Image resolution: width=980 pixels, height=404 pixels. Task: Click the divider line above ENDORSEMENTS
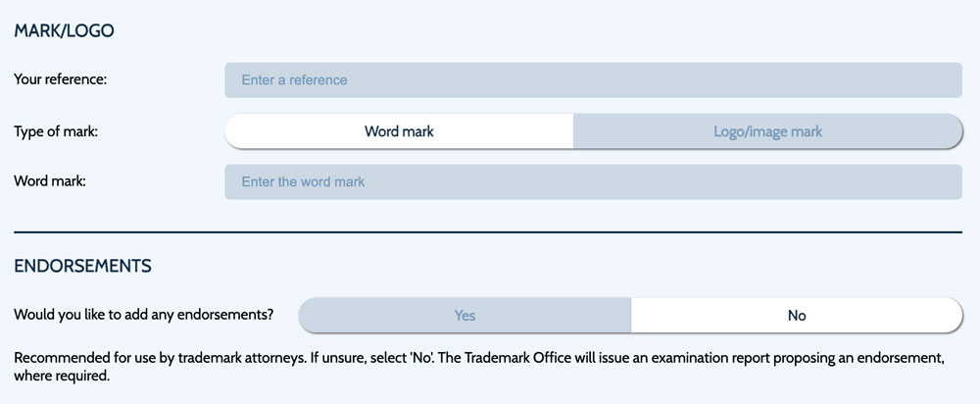488,232
